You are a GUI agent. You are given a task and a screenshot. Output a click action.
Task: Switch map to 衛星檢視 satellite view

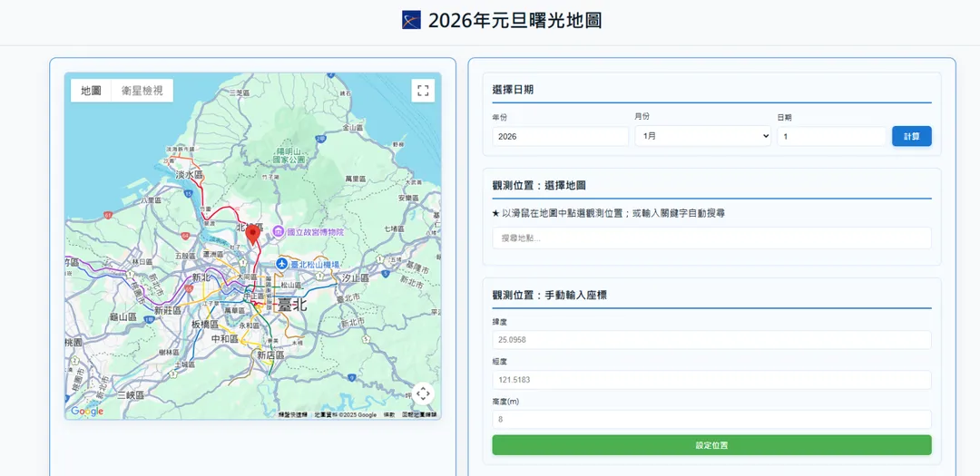(142, 91)
